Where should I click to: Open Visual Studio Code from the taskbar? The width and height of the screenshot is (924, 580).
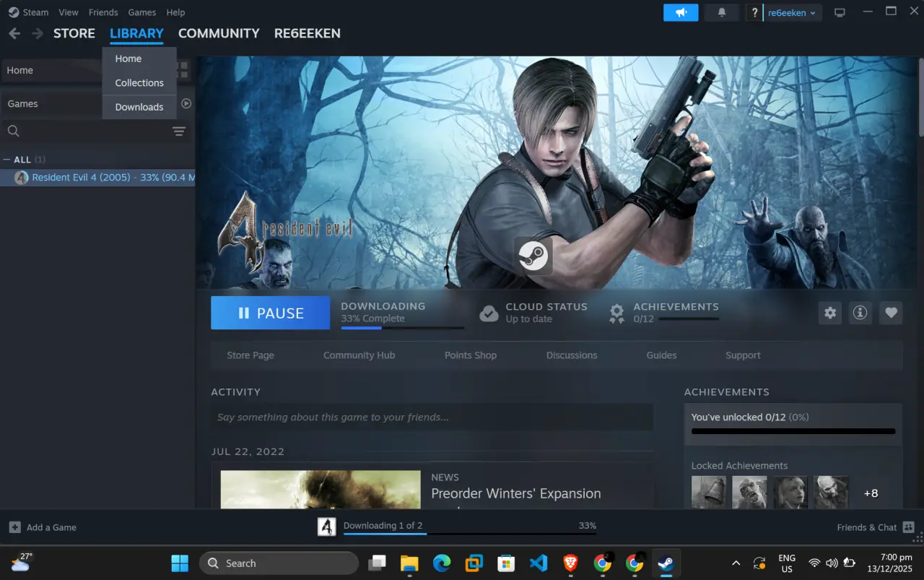[539, 563]
